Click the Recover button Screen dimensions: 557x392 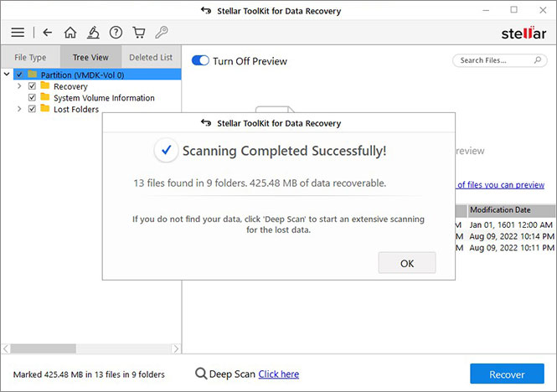point(507,374)
